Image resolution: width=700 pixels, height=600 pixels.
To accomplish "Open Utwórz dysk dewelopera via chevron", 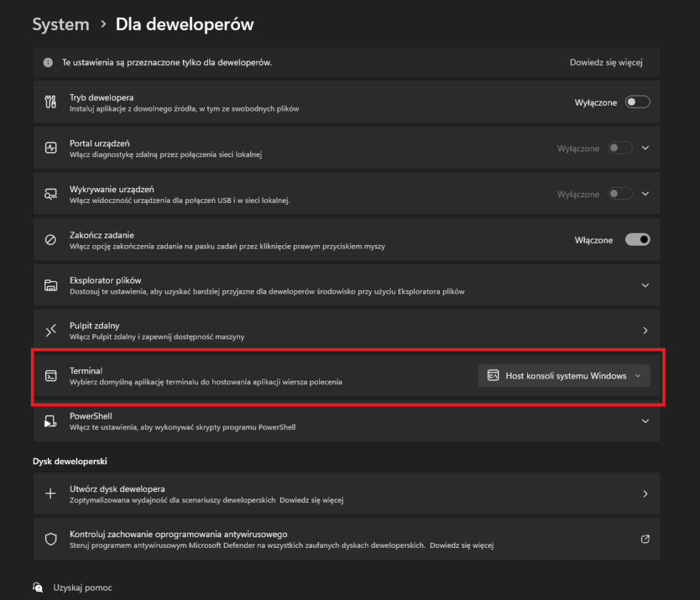I will coord(645,494).
